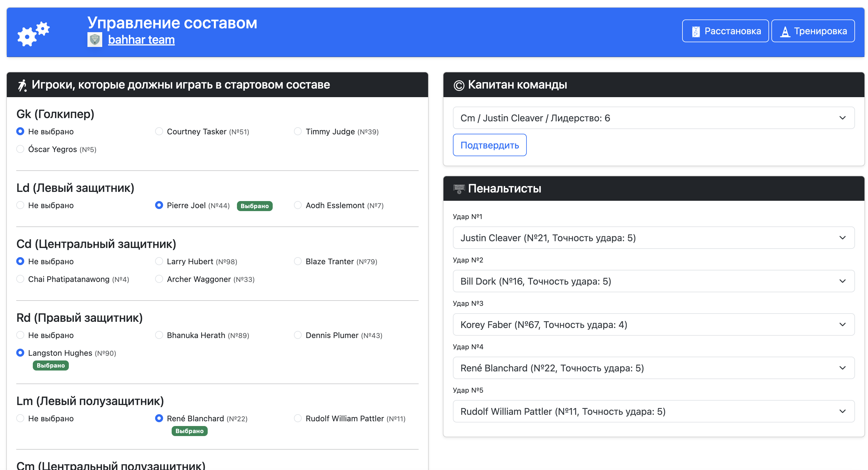Click the Расстановка button icon

click(x=695, y=31)
